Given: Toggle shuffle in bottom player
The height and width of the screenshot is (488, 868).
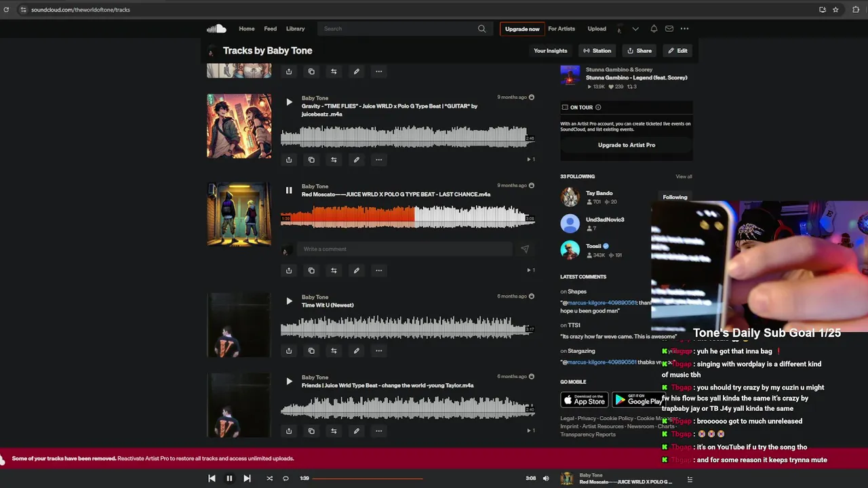Looking at the screenshot, I should coord(269,479).
